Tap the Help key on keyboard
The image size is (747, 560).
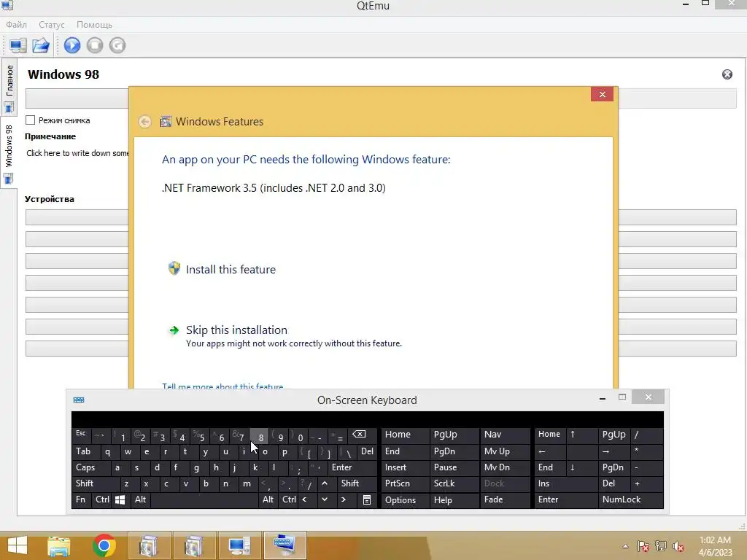[454, 499]
